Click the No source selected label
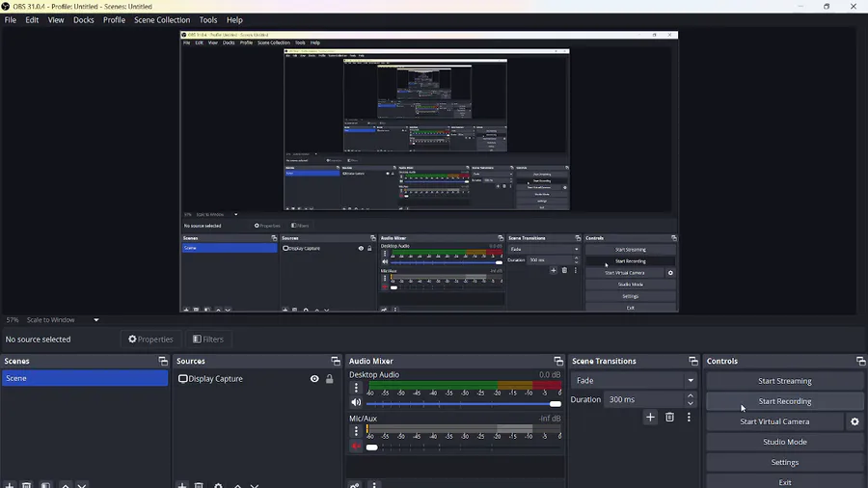868x488 pixels. click(38, 339)
